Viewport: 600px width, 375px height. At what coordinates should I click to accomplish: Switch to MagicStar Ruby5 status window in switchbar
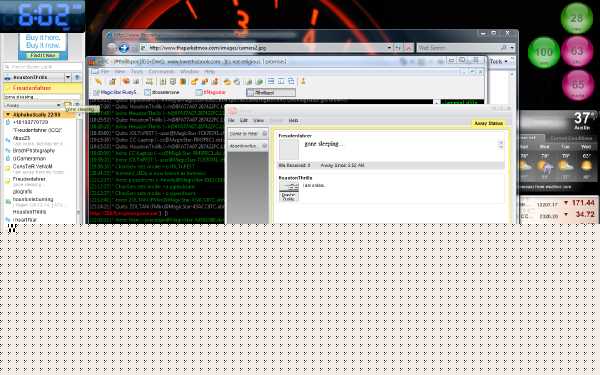(x=115, y=92)
